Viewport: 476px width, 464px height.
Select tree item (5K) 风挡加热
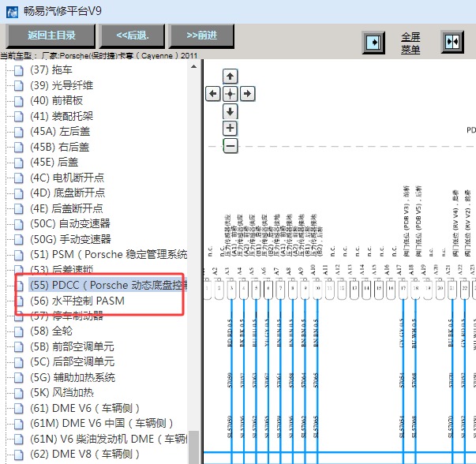click(x=62, y=393)
